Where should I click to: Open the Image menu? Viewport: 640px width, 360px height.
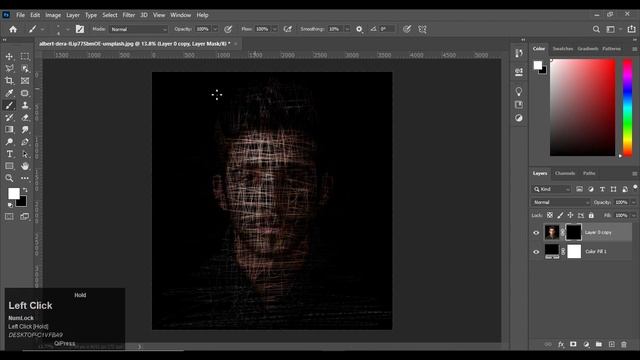53,15
